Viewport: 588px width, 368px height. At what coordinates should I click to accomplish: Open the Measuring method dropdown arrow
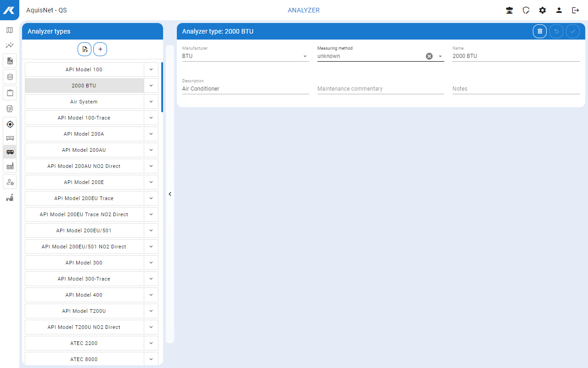(440, 56)
